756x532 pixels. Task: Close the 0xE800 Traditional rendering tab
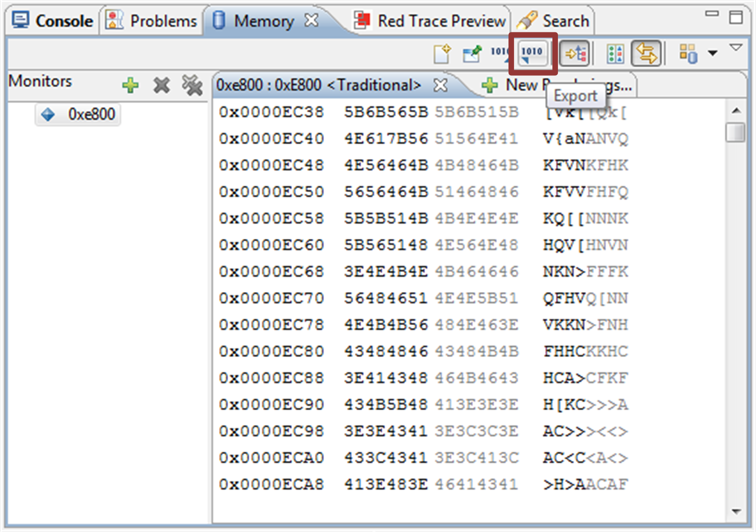click(440, 85)
